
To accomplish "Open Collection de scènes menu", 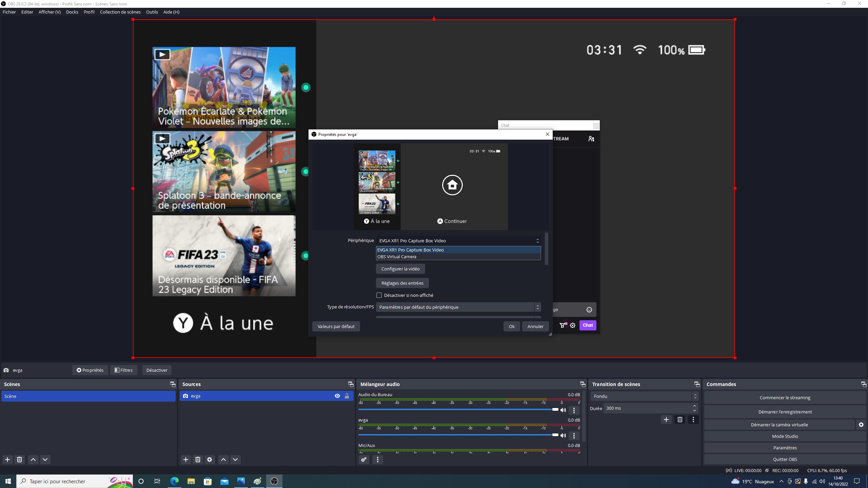I will [x=120, y=12].
